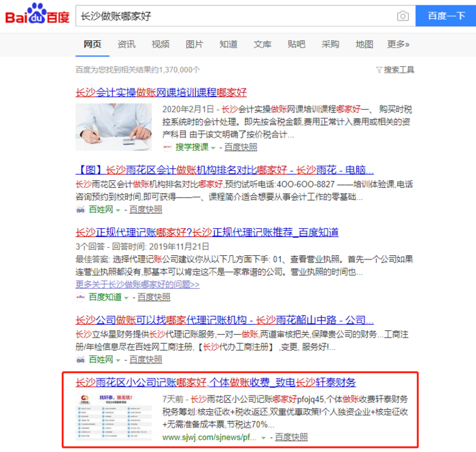This screenshot has height=452, width=476.
Task: Expand dropdown arrow beside 百姓网 under 立华星财务 result
Action: (118, 361)
